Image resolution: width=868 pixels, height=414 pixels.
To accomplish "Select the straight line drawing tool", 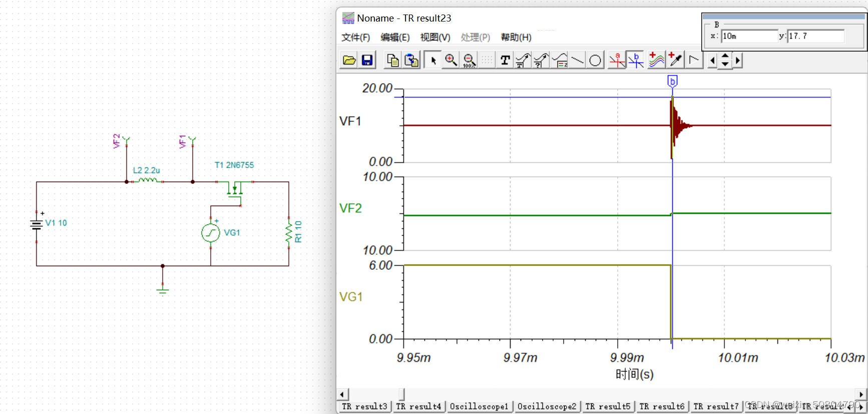I will click(x=577, y=61).
